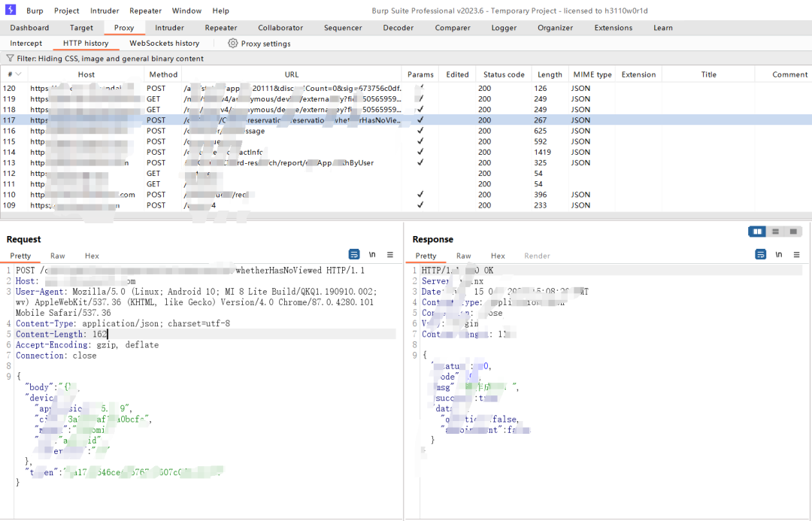This screenshot has height=521, width=812.
Task: Switch to the Learn tab
Action: pyautogui.click(x=663, y=28)
